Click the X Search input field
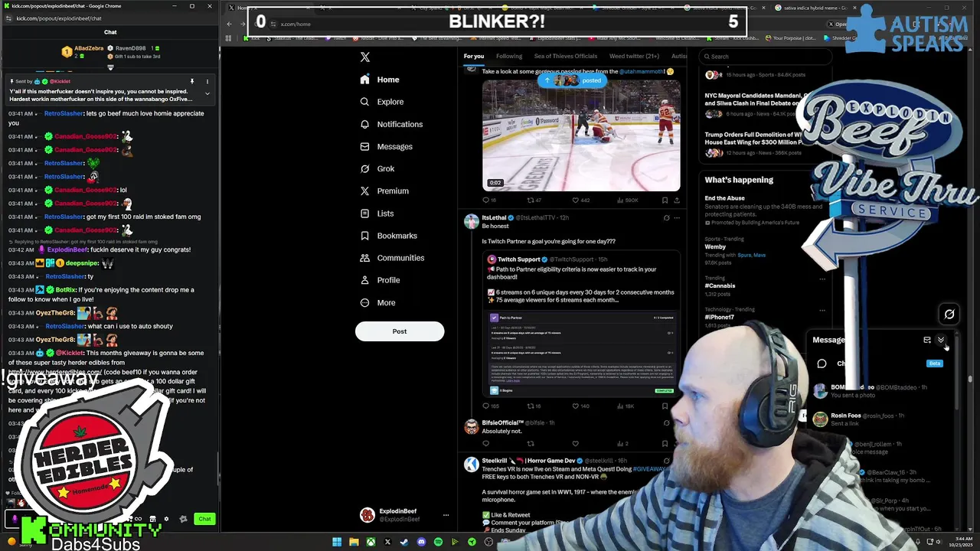Image resolution: width=980 pixels, height=551 pixels. pyautogui.click(x=766, y=56)
